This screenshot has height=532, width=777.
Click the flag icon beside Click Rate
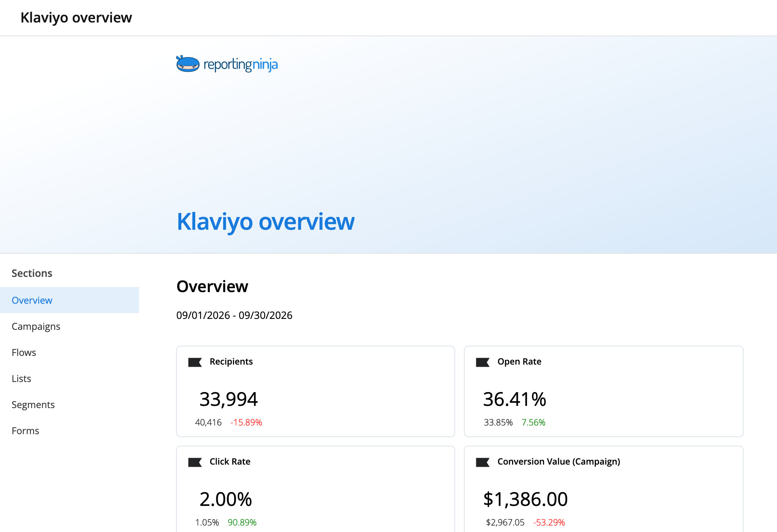tap(195, 462)
